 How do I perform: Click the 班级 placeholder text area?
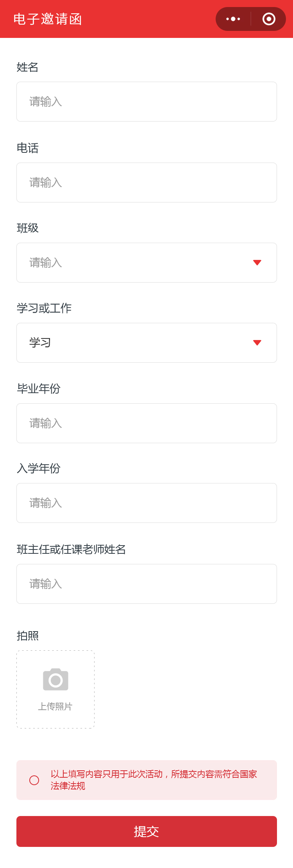pyautogui.click(x=46, y=263)
